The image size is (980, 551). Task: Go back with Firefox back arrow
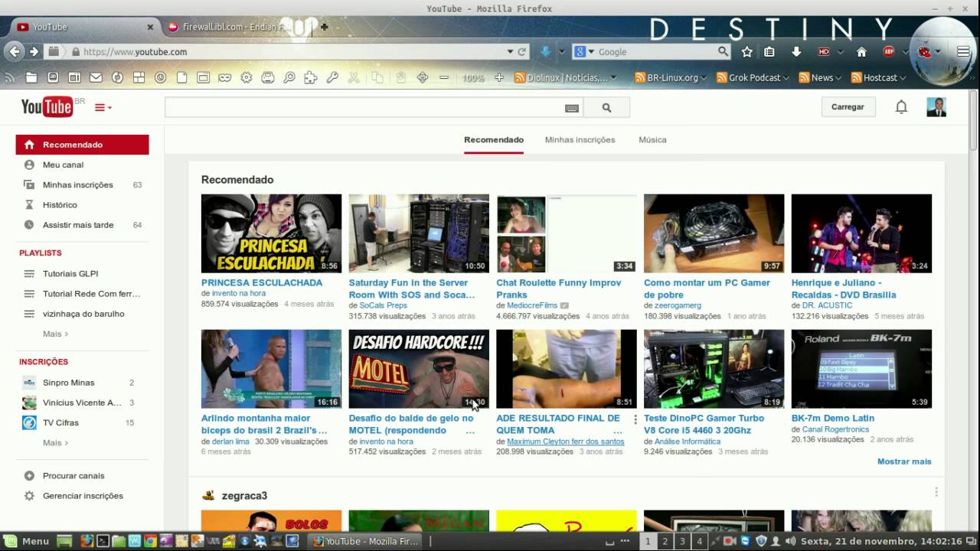[x=15, y=52]
